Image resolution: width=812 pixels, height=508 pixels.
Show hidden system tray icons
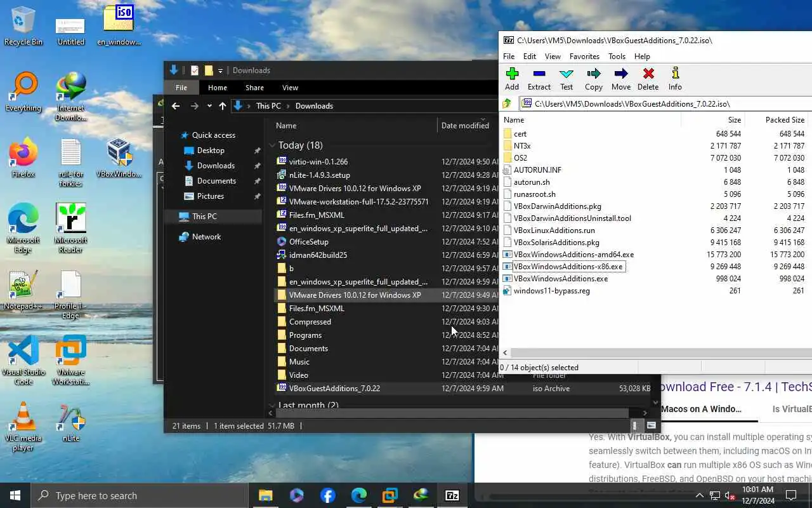pos(699,495)
